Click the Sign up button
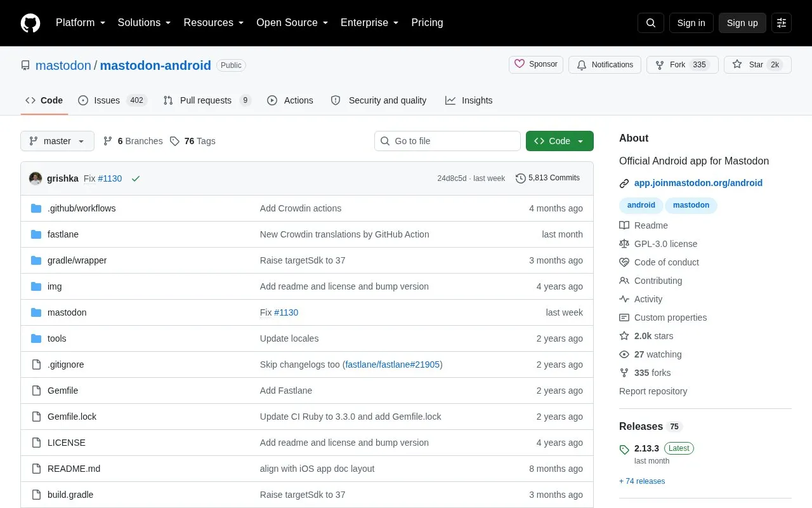The height and width of the screenshot is (508, 812). [742, 23]
